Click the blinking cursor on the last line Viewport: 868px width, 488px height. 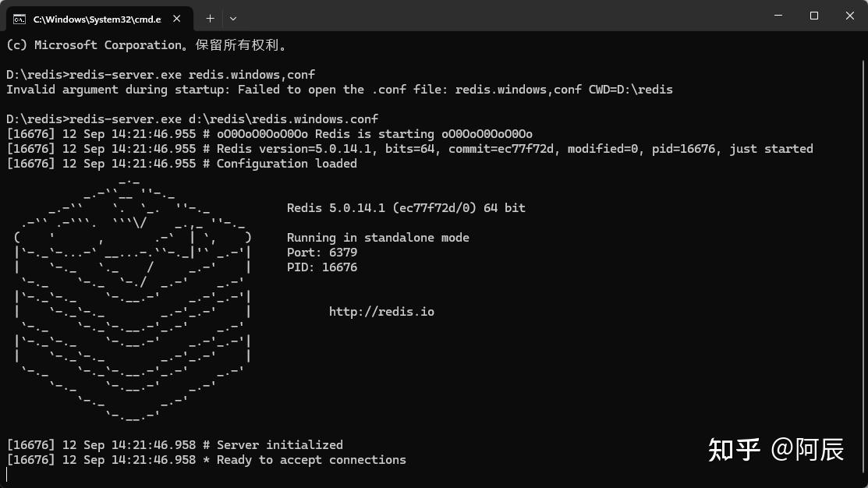pyautogui.click(x=7, y=474)
